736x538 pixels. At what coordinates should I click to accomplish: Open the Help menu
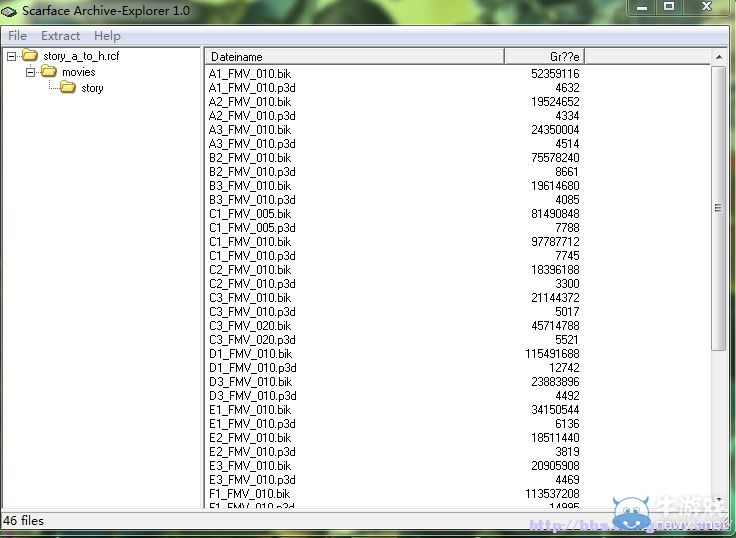click(107, 36)
